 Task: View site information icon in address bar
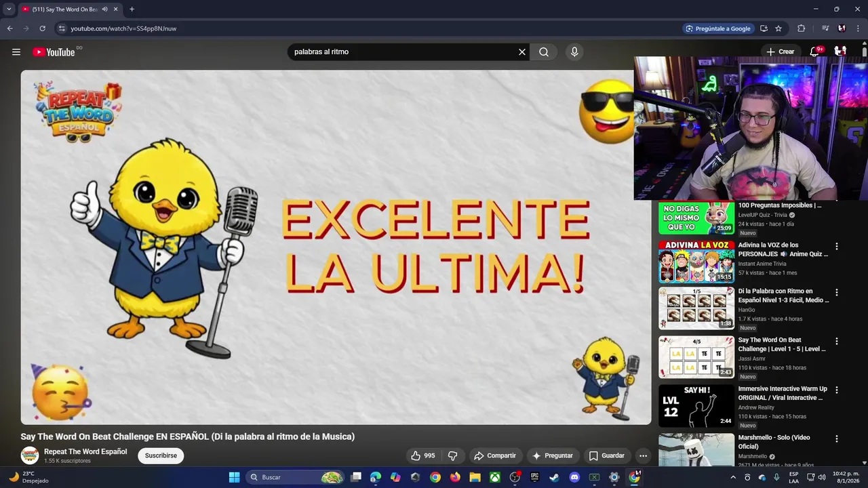62,28
